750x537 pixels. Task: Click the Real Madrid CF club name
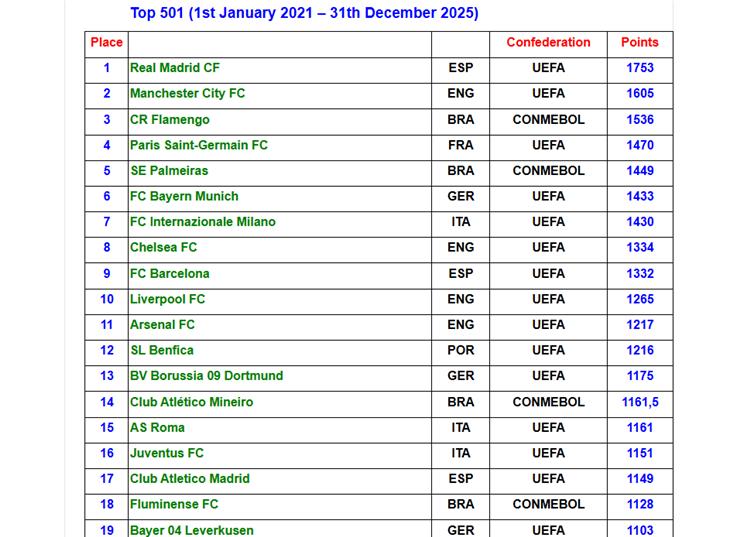coord(175,68)
